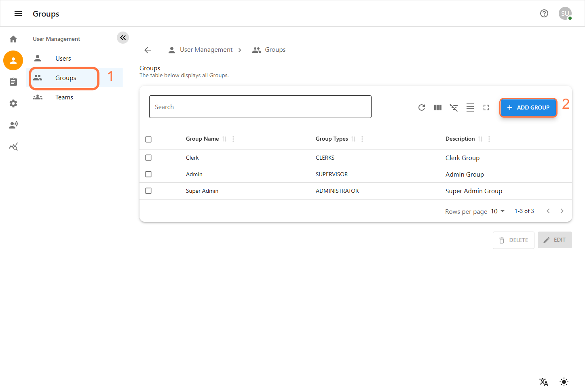The width and height of the screenshot is (585, 392).
Task: Click the User Management breadcrumb link
Action: tap(206, 50)
